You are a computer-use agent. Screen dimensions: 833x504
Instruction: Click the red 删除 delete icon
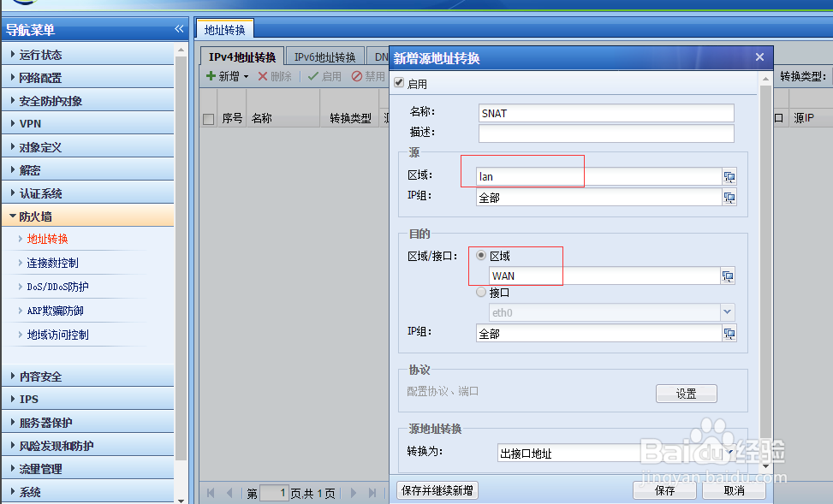(265, 75)
